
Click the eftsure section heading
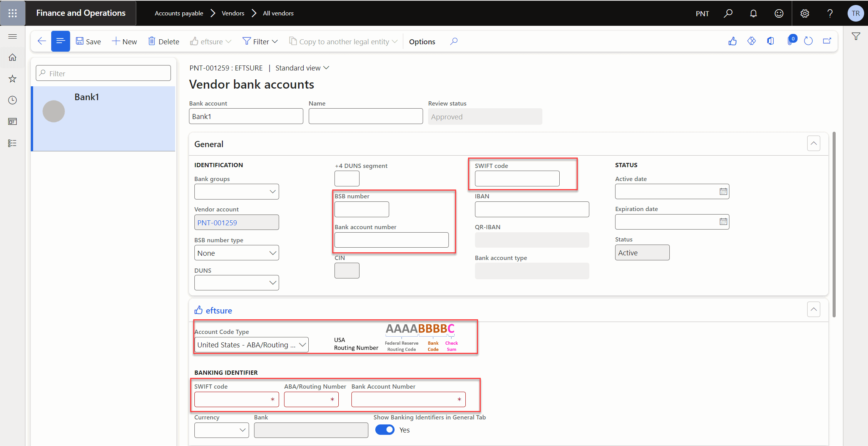213,310
